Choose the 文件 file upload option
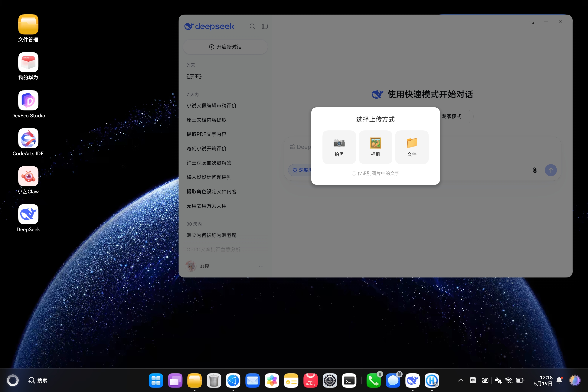The image size is (588, 392). pyautogui.click(x=412, y=147)
